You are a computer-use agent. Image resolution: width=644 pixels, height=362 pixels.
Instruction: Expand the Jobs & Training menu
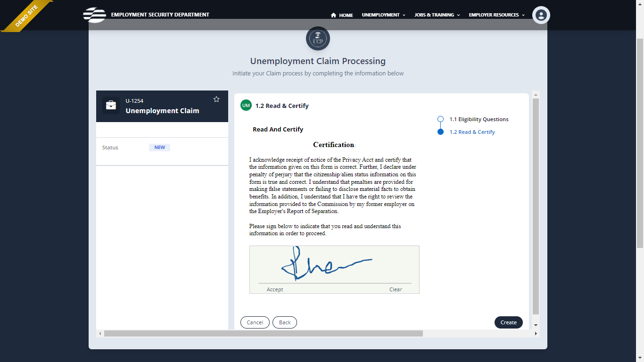pyautogui.click(x=437, y=15)
